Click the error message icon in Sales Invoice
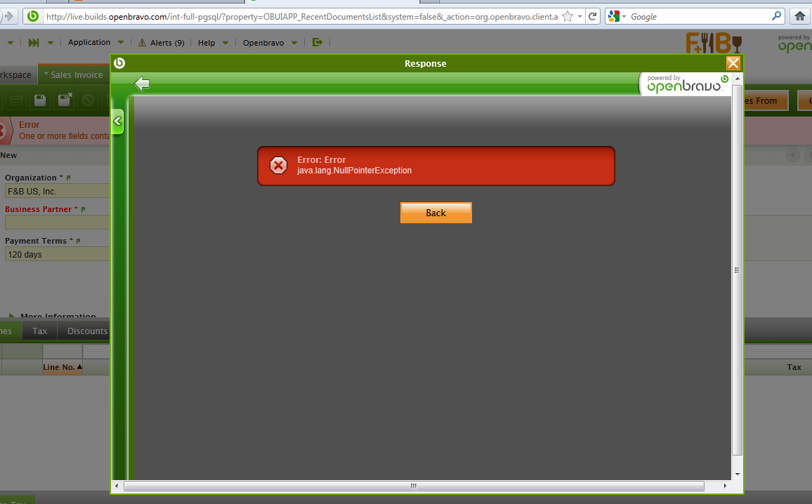812x504 pixels. (4, 130)
